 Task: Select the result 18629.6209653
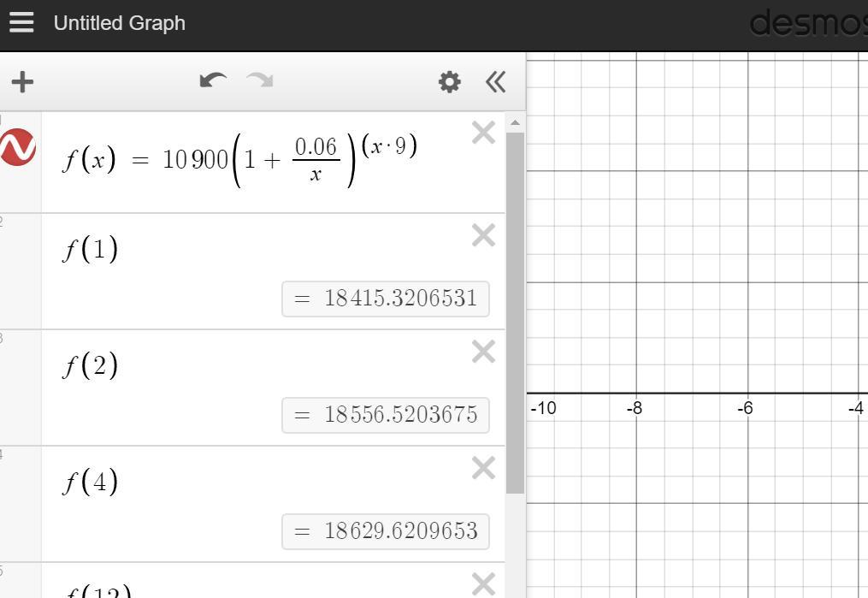point(386,531)
